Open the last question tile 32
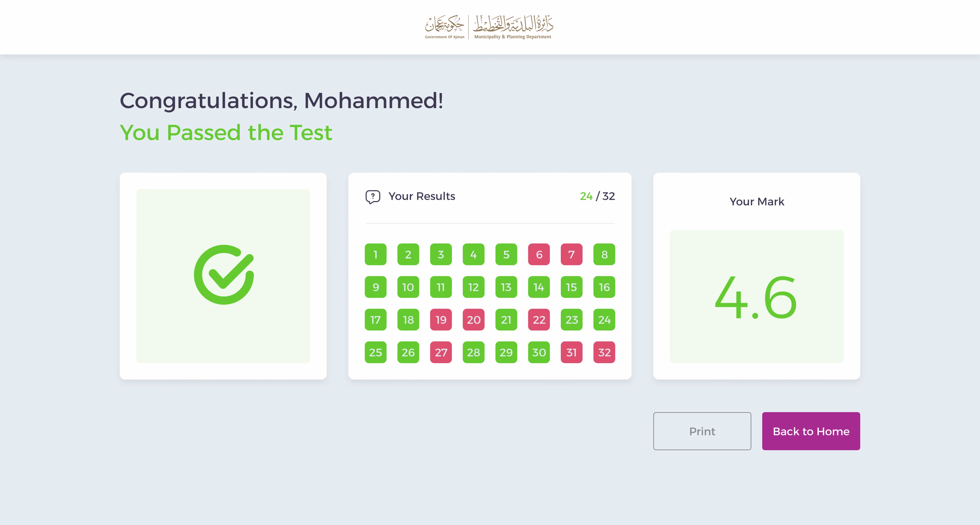This screenshot has width=980, height=525. point(604,352)
